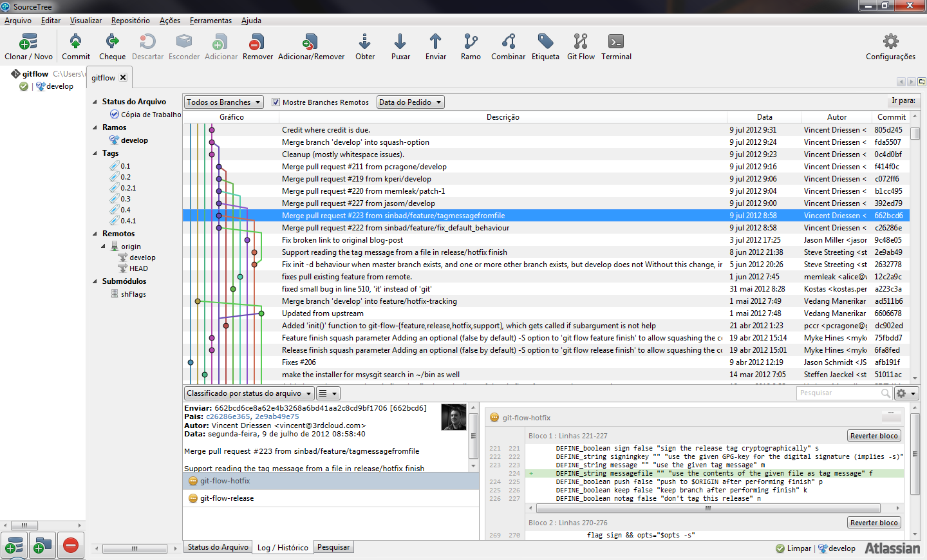Viewport: 927px width, 560px height.
Task: Click the Enviar (push) toolbar icon
Action: [435, 42]
